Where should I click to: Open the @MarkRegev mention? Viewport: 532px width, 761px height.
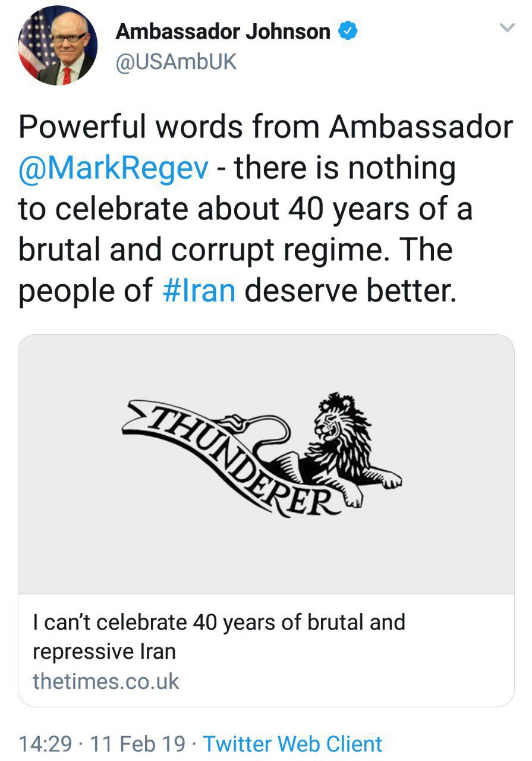coord(114,168)
